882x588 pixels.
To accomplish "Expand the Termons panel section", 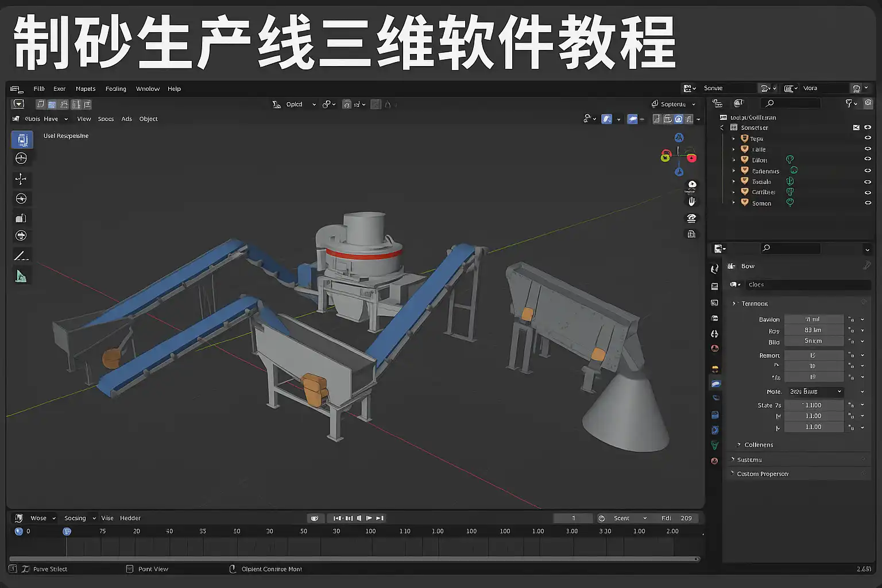I will point(734,304).
